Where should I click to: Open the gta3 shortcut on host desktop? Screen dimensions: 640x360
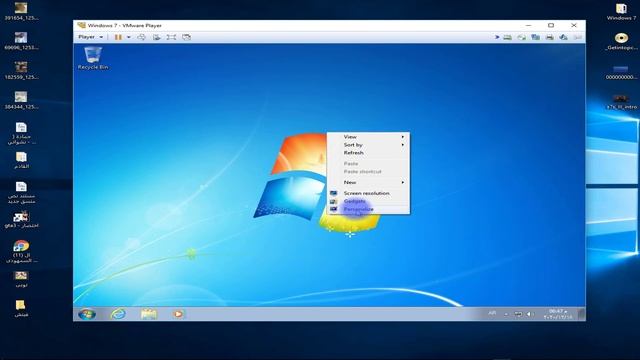pyautogui.click(x=21, y=219)
